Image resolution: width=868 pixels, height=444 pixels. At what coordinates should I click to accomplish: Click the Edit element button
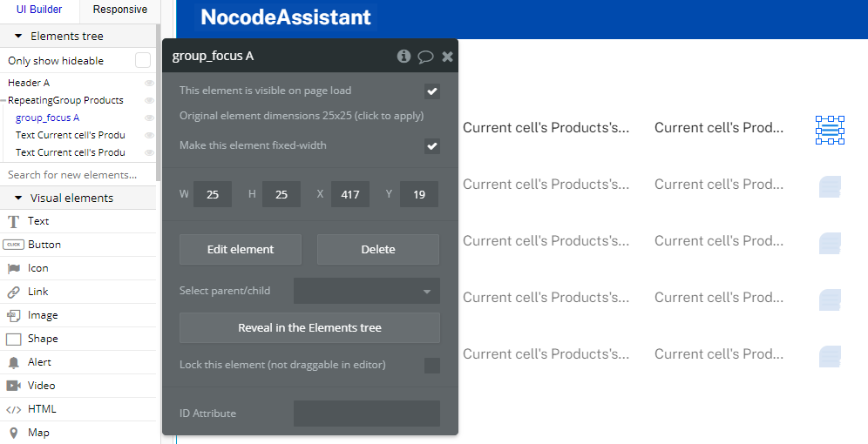(x=241, y=249)
